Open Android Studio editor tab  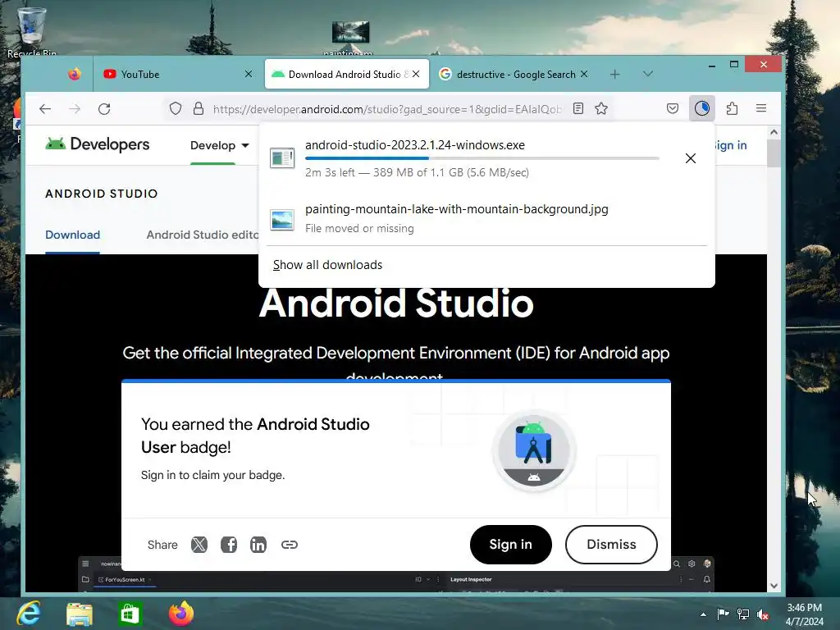[x=203, y=235]
